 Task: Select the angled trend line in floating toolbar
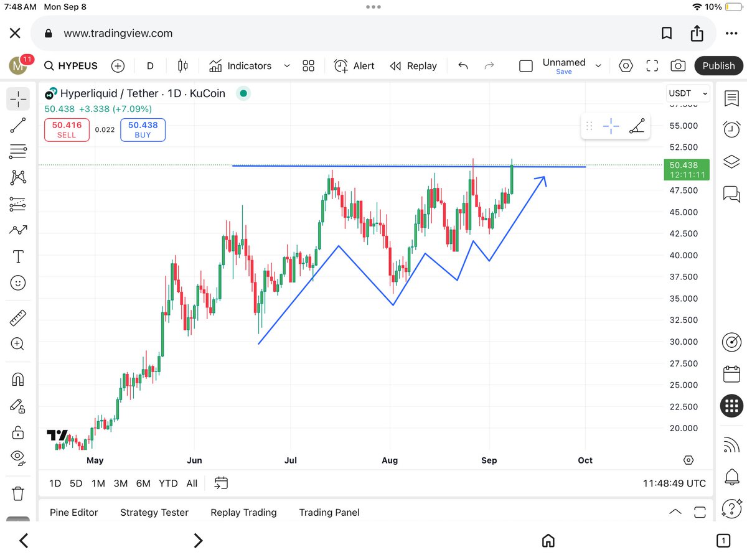pos(637,126)
